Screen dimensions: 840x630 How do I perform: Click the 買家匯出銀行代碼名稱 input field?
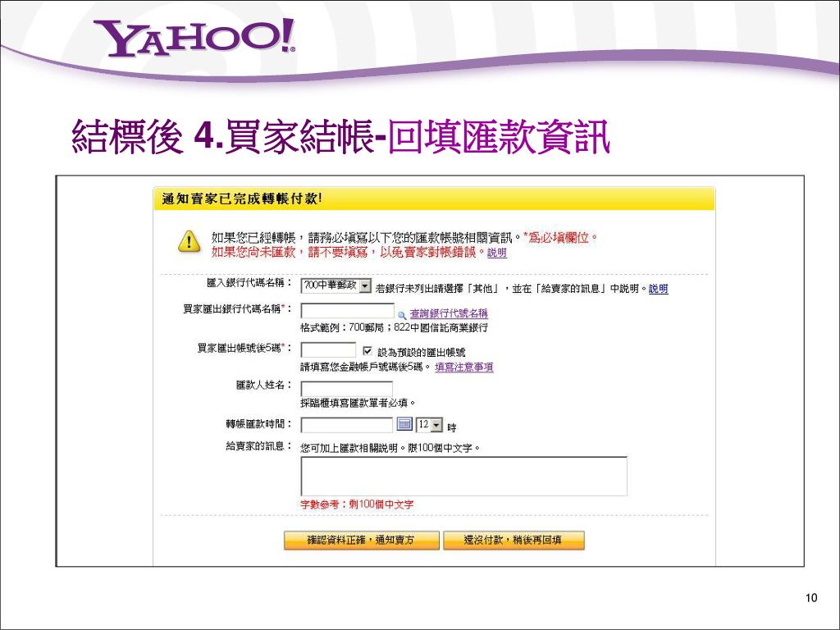pyautogui.click(x=348, y=311)
